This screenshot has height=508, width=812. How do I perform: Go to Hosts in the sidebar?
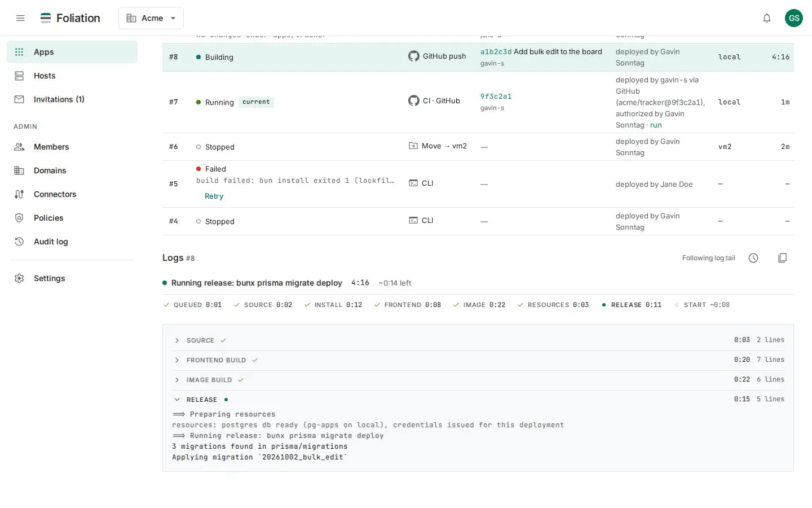(72, 76)
